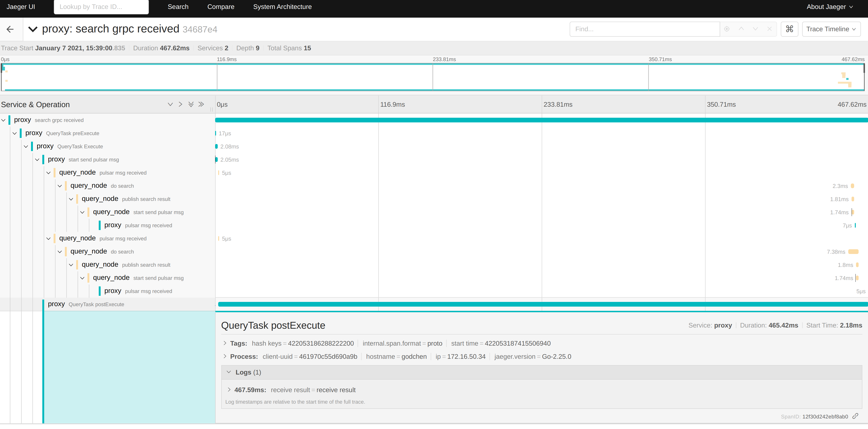Collapse proxy QueryTask Execute span
This screenshot has width=868, height=429.
(26, 146)
